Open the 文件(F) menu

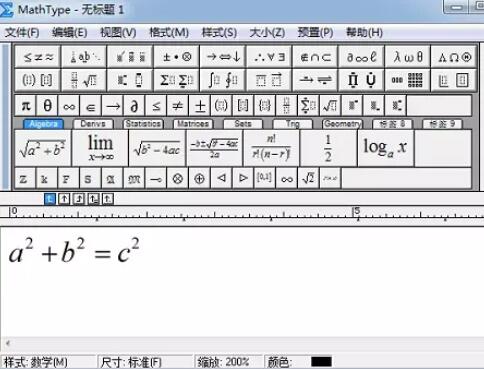(22, 32)
